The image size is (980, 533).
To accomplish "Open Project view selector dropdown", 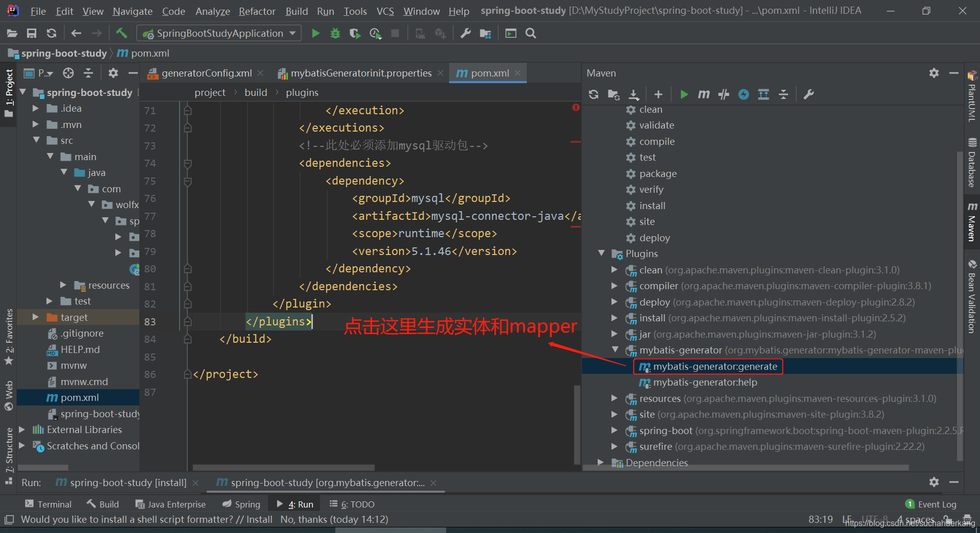I will point(39,73).
